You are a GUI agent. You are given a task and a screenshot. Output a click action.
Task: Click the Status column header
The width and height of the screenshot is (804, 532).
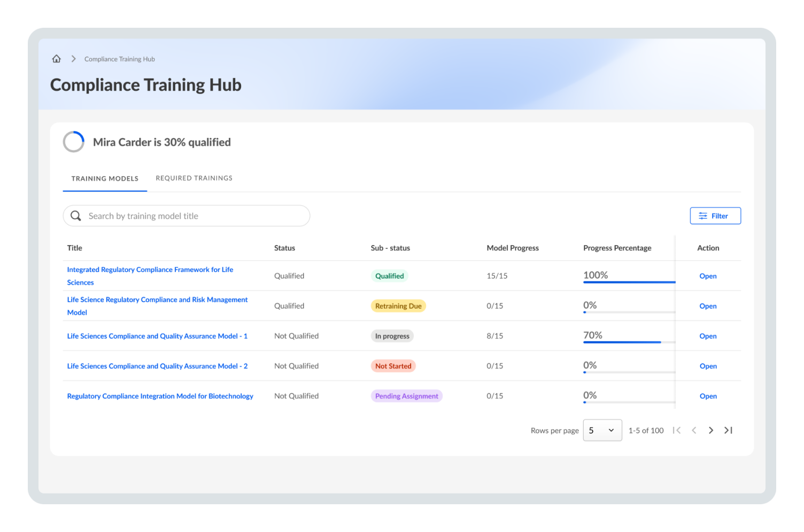(284, 248)
